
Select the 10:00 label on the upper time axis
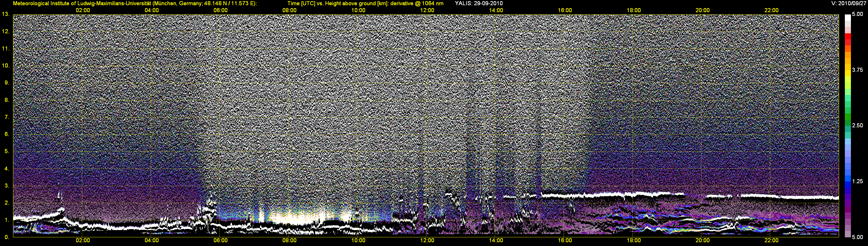coord(358,10)
